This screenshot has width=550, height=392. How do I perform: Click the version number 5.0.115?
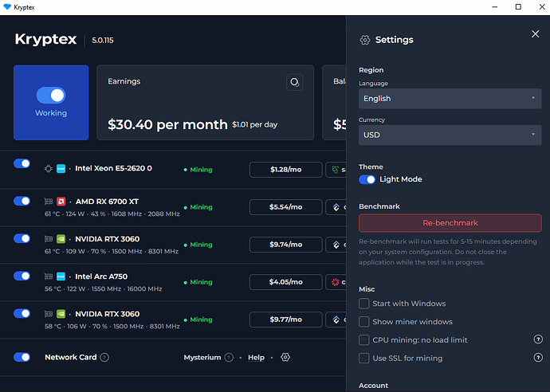pos(103,41)
